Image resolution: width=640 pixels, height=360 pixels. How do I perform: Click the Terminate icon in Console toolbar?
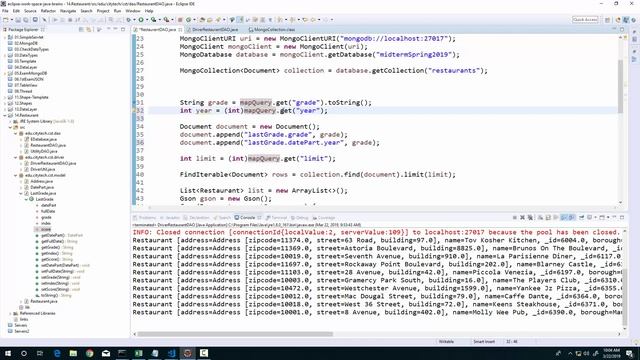tap(515, 218)
